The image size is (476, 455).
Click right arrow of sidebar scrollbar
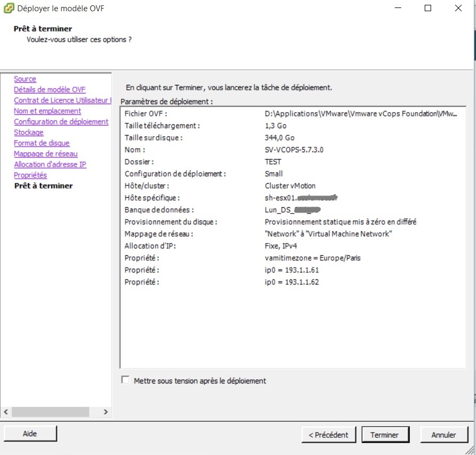(x=106, y=412)
